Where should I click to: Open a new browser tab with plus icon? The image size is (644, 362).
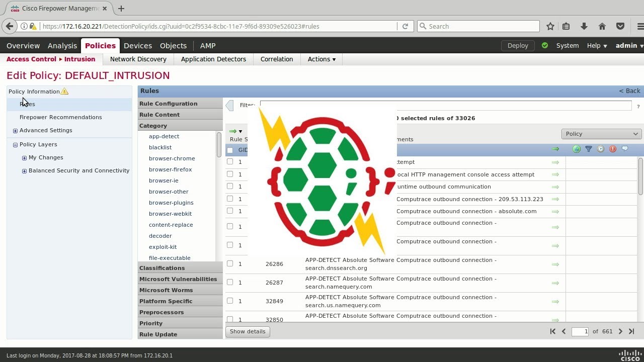(x=121, y=8)
